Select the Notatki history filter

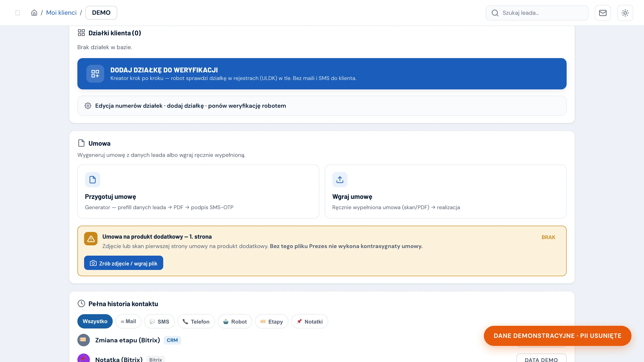(310, 321)
